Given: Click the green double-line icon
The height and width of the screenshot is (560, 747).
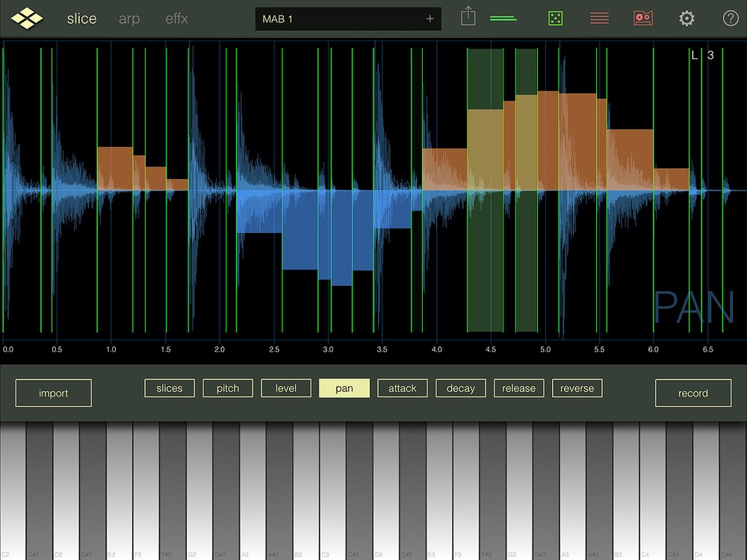Looking at the screenshot, I should pyautogui.click(x=503, y=19).
